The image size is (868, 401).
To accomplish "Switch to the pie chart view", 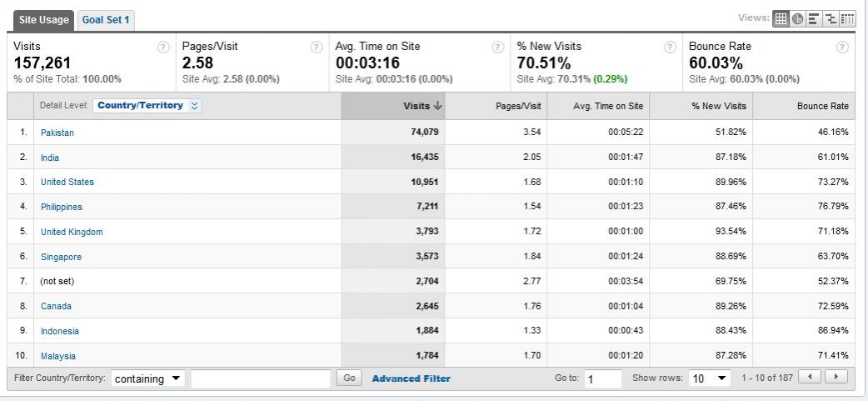I will pos(797,18).
